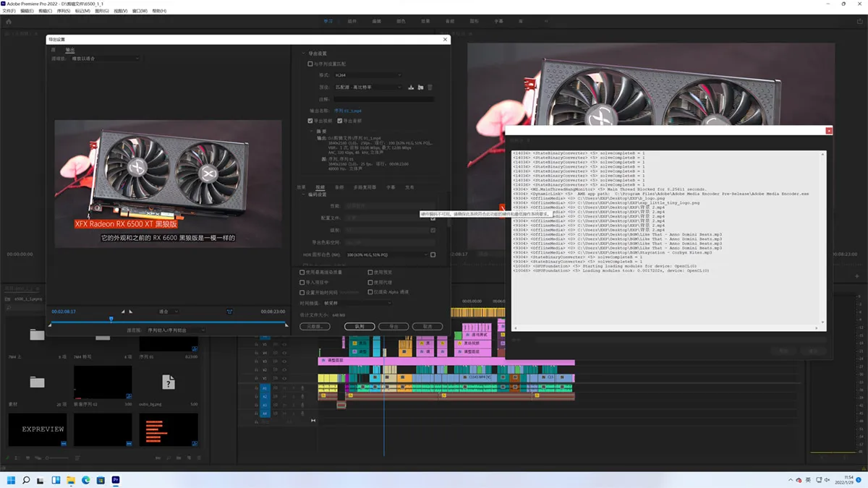Open the Widgets icon in the taskbar
The width and height of the screenshot is (868, 488).
pyautogui.click(x=56, y=480)
